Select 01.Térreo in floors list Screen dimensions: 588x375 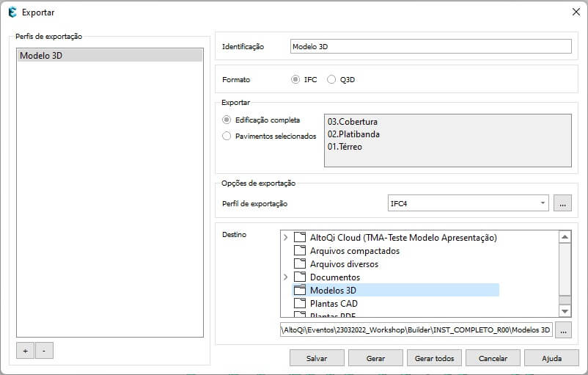pos(345,147)
